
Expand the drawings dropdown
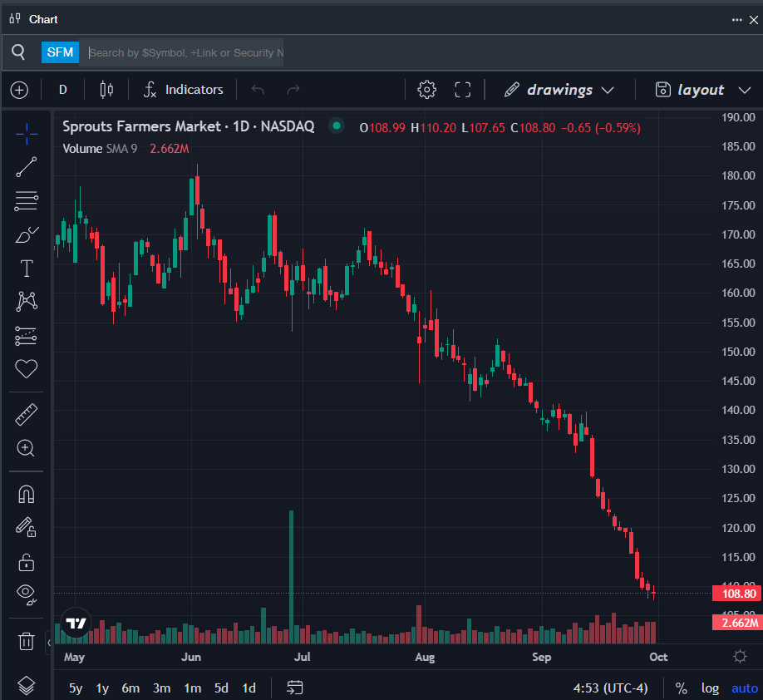pyautogui.click(x=559, y=90)
